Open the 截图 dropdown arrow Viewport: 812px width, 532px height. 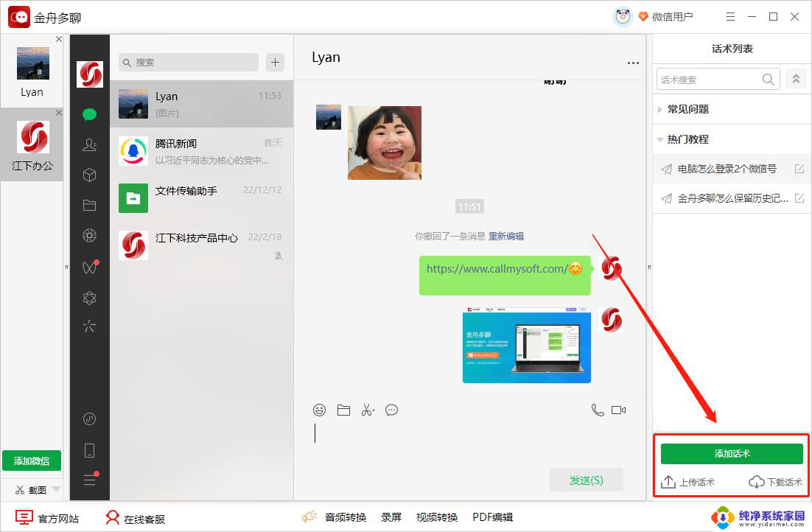(57, 489)
